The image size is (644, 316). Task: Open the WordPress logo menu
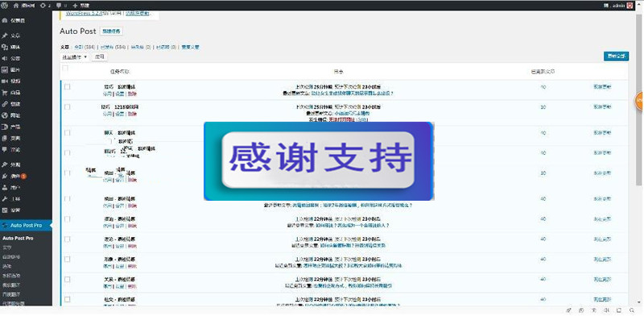[5, 6]
